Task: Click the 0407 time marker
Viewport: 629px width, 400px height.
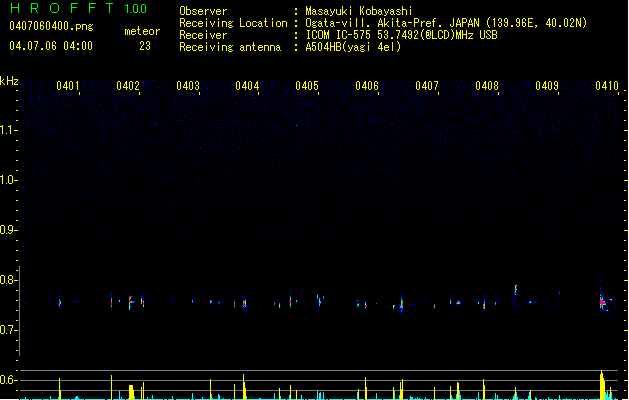Action: [427, 86]
